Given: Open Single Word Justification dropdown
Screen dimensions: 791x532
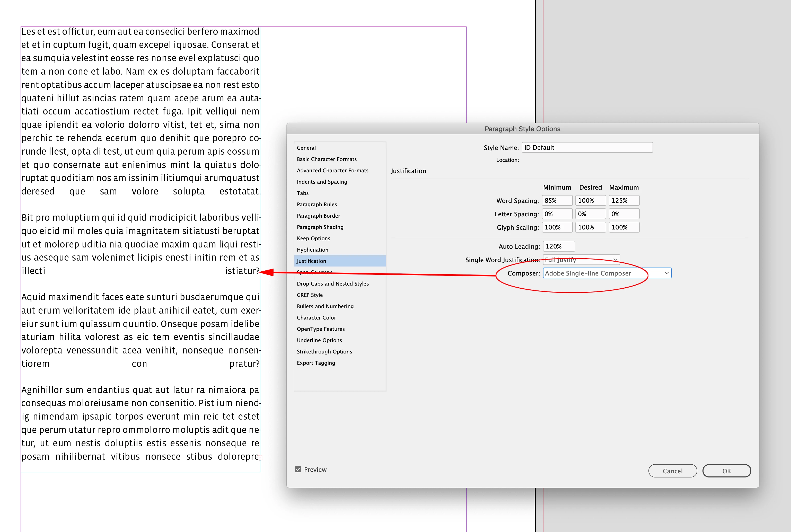Looking at the screenshot, I should point(581,260).
